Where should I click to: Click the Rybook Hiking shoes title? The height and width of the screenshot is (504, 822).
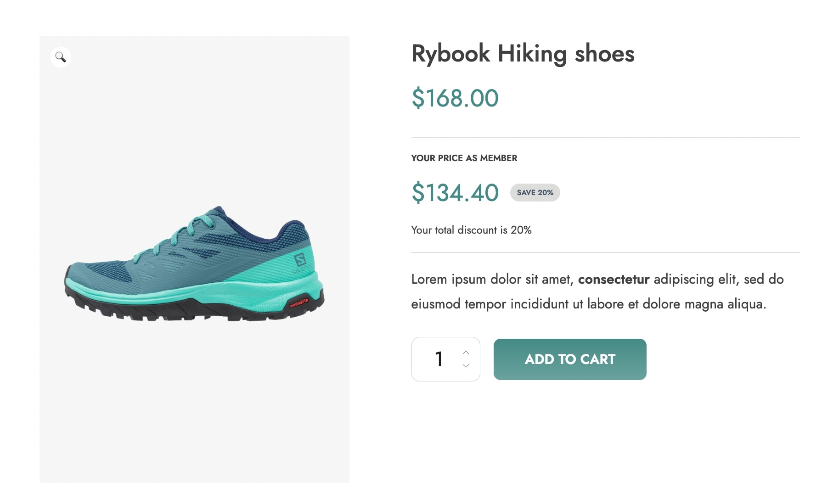click(x=523, y=54)
